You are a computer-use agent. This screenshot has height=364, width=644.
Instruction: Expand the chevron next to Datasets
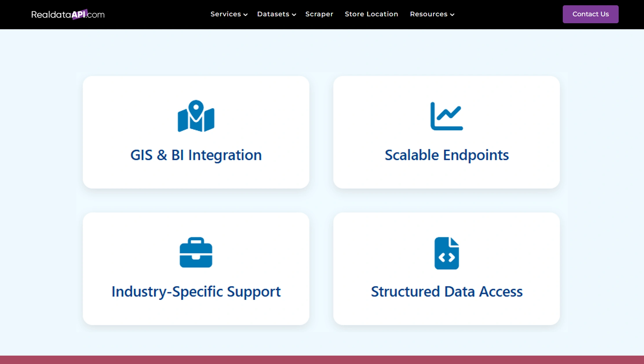294,14
